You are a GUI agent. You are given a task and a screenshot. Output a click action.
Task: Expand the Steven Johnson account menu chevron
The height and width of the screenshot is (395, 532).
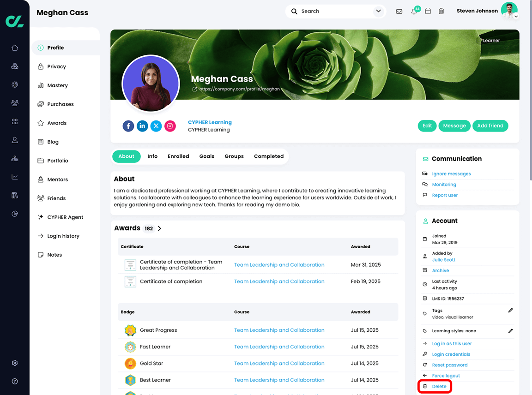click(x=517, y=16)
